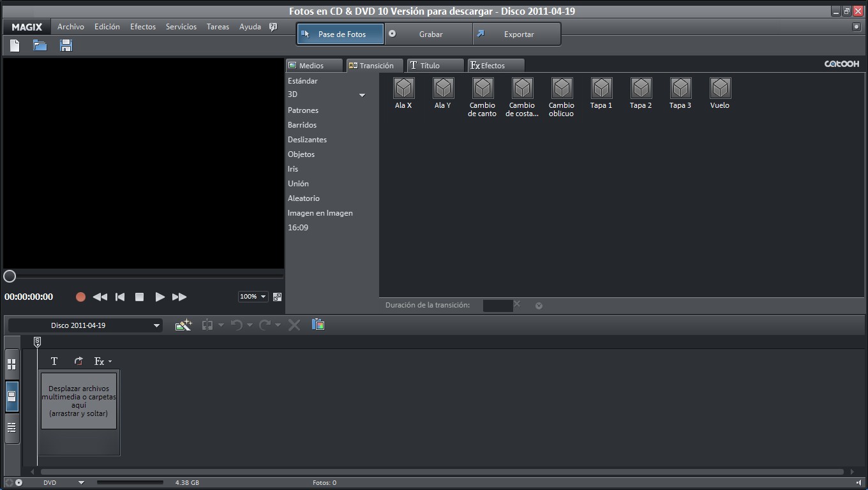Save the project with the floppy disk icon
Viewport: 868px width, 490px height.
[66, 45]
